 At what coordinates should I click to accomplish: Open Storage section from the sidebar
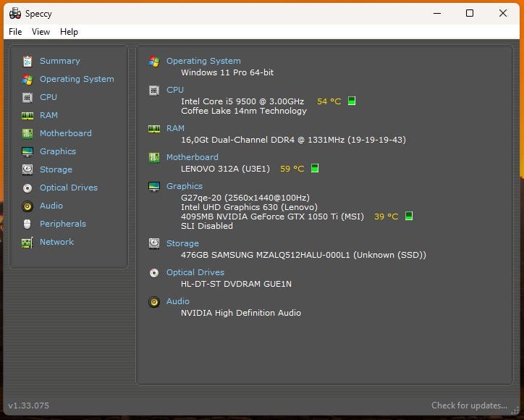tap(56, 169)
